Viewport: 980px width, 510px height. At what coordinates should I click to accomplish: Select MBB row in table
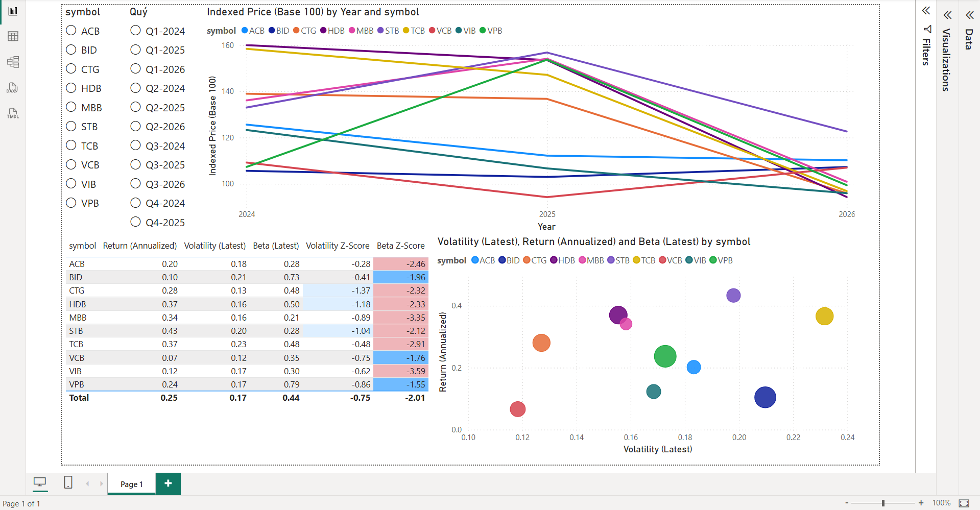click(247, 318)
